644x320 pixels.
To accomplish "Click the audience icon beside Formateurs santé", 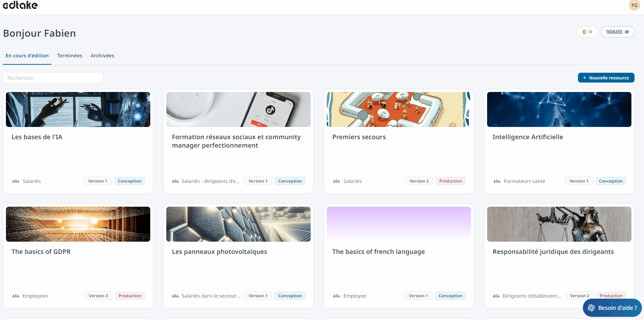I will (497, 181).
